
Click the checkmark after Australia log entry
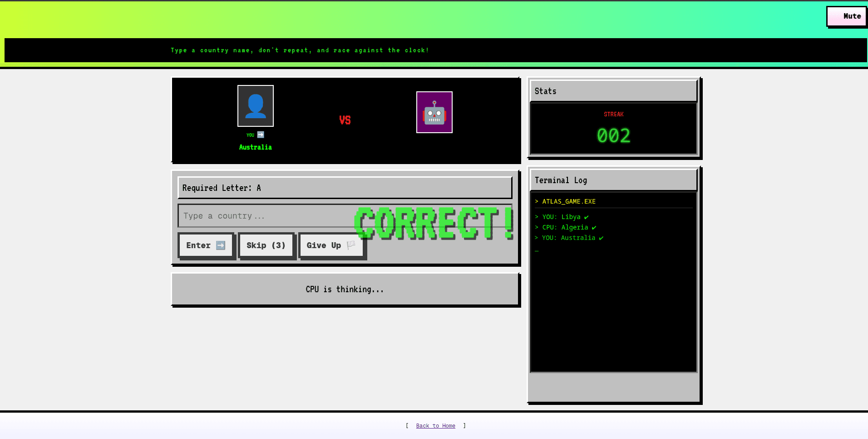point(601,238)
